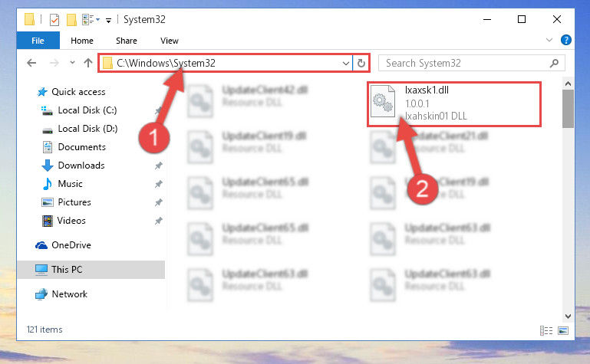Click in the Search System32 box
The height and width of the screenshot is (364, 590).
coord(466,63)
